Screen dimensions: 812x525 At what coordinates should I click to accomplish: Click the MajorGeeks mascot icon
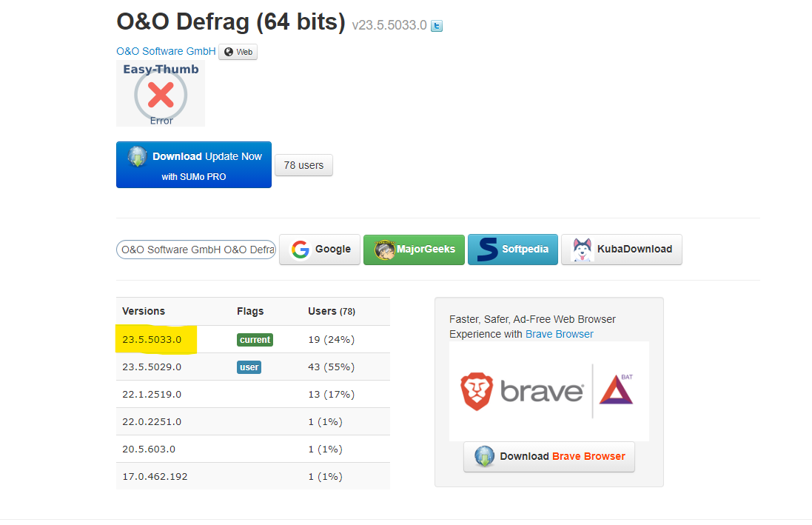pyautogui.click(x=384, y=250)
